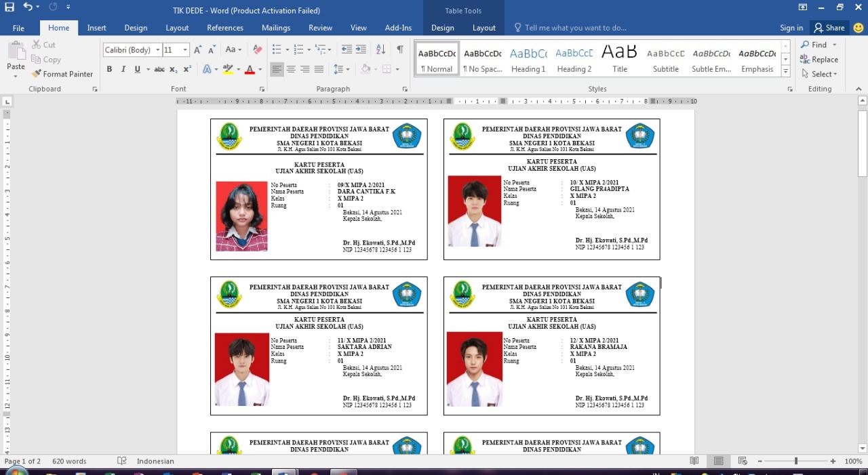Toggle italic formatting

click(123, 69)
